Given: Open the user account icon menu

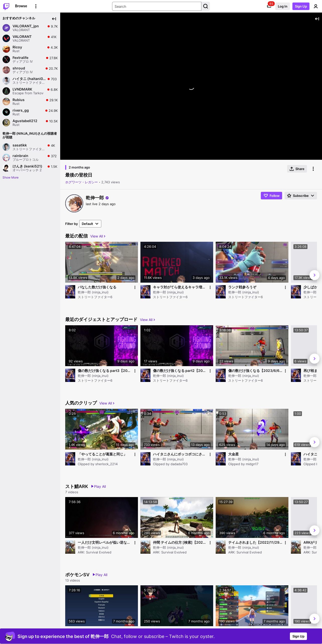Looking at the screenshot, I should pyautogui.click(x=316, y=6).
